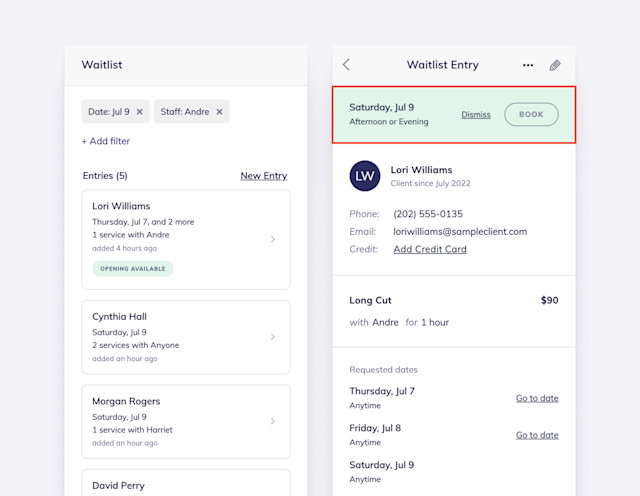
Task: Open Lori Williams entry via chevron
Action: (273, 239)
